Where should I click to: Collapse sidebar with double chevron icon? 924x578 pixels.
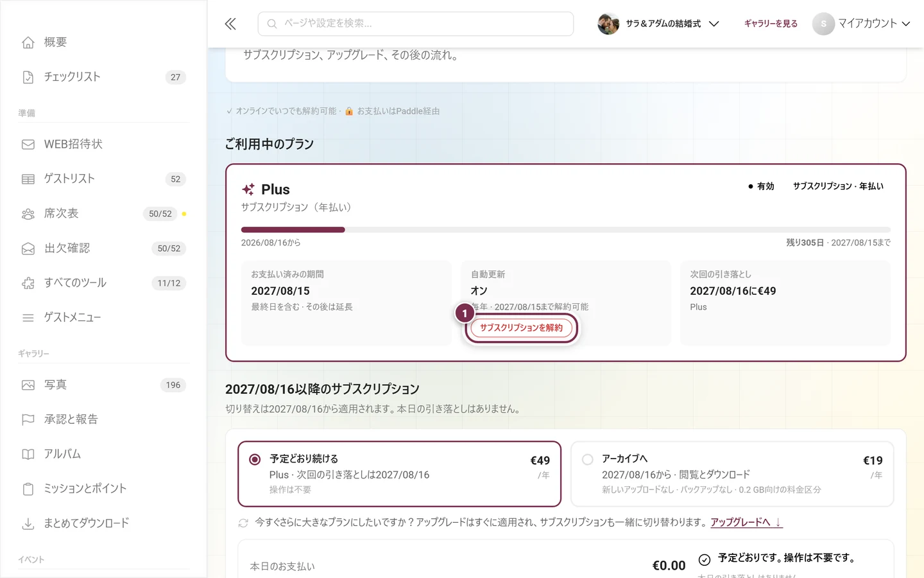coord(230,24)
